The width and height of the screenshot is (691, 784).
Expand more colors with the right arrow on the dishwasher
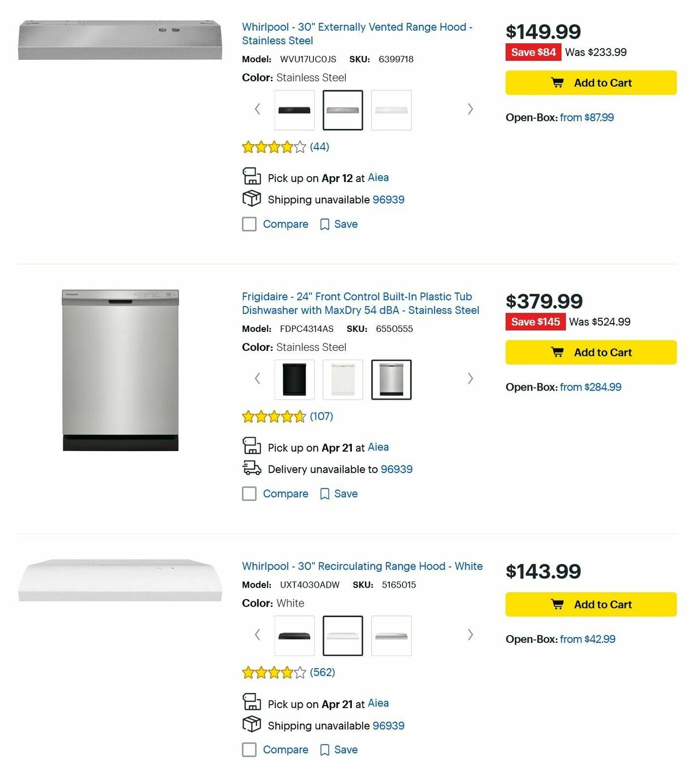470,378
